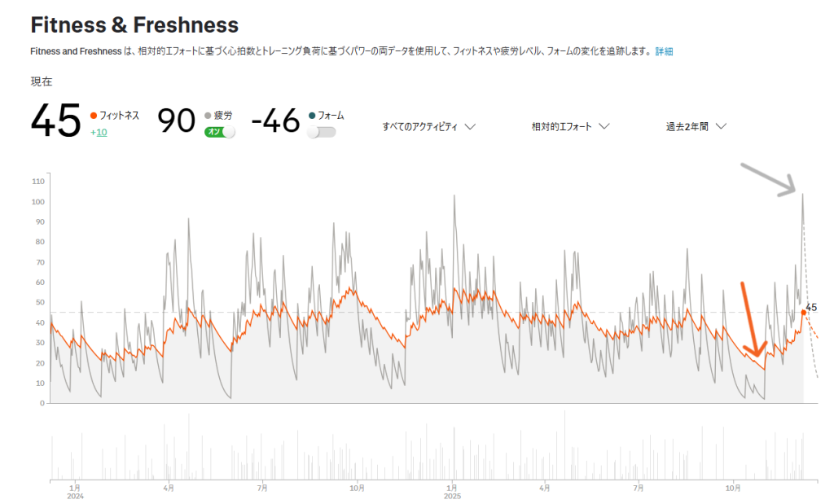This screenshot has width=834, height=504.
Task: Click the 1月 2024 axis label
Action: tap(75, 491)
